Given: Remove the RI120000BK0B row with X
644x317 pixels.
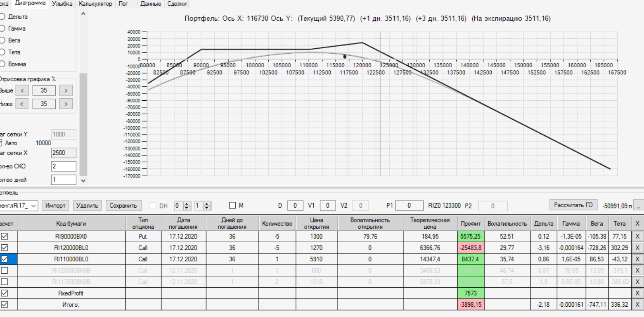Looking at the screenshot, I should click(638, 271).
